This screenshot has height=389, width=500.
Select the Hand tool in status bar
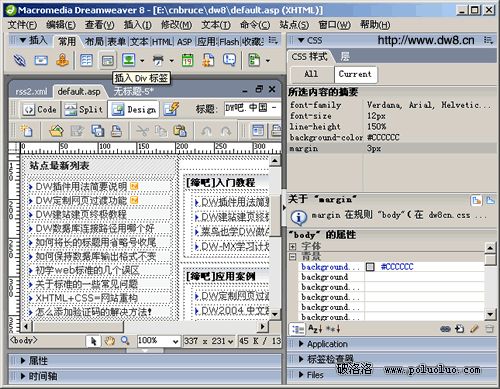tap(109, 341)
